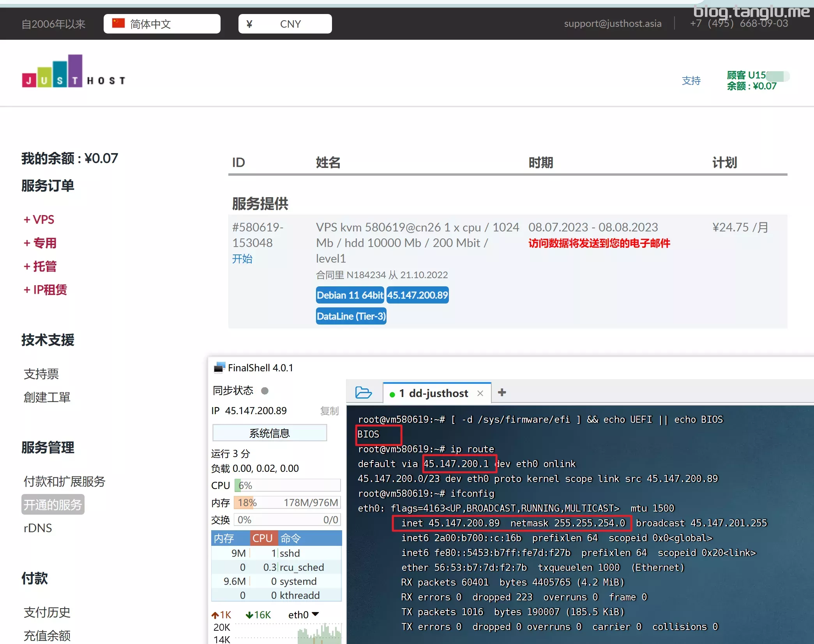Close the dd-justhost tab
The height and width of the screenshot is (644, 814).
(x=480, y=393)
